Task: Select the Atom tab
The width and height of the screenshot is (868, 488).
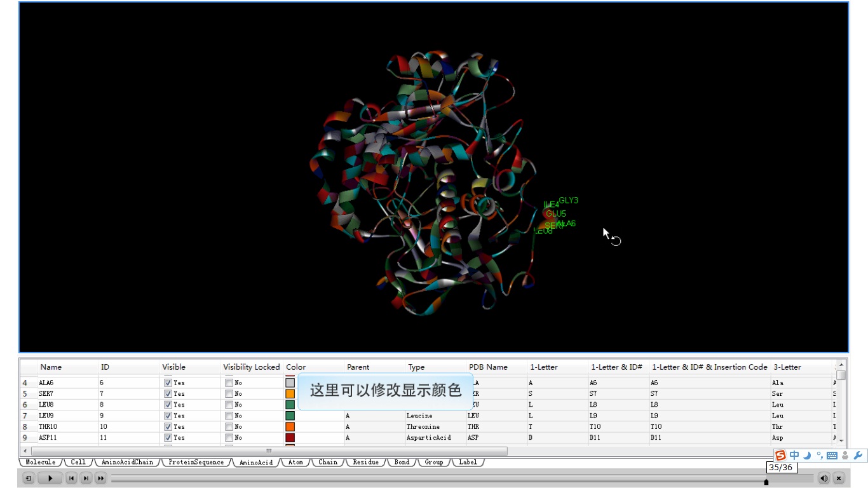Action: 295,463
